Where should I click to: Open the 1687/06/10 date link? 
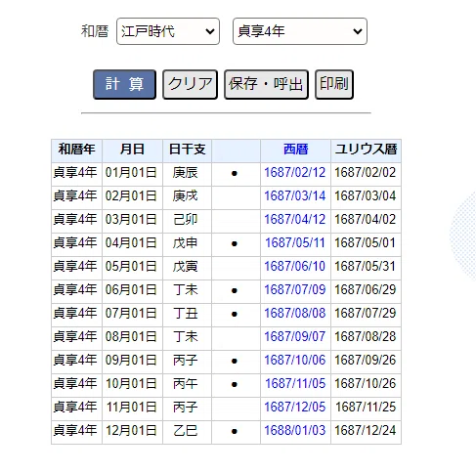coord(294,267)
